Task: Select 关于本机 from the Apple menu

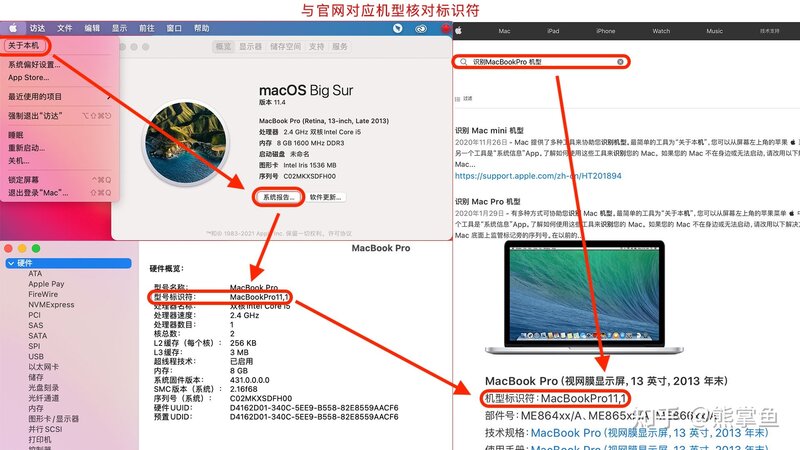Action: pos(26,46)
